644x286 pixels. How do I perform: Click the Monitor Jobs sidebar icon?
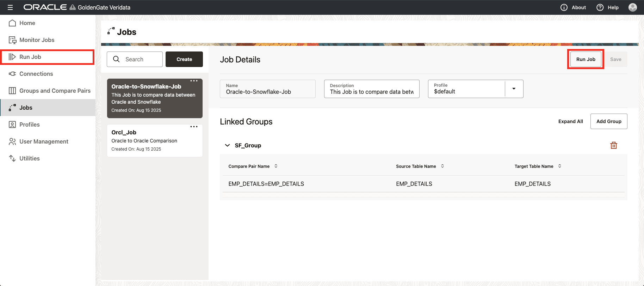click(12, 40)
